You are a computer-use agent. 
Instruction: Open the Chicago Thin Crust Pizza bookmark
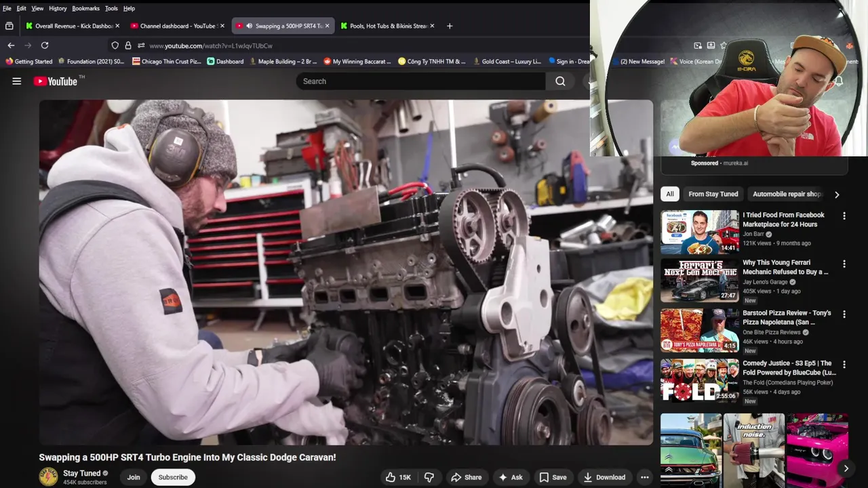(167, 61)
